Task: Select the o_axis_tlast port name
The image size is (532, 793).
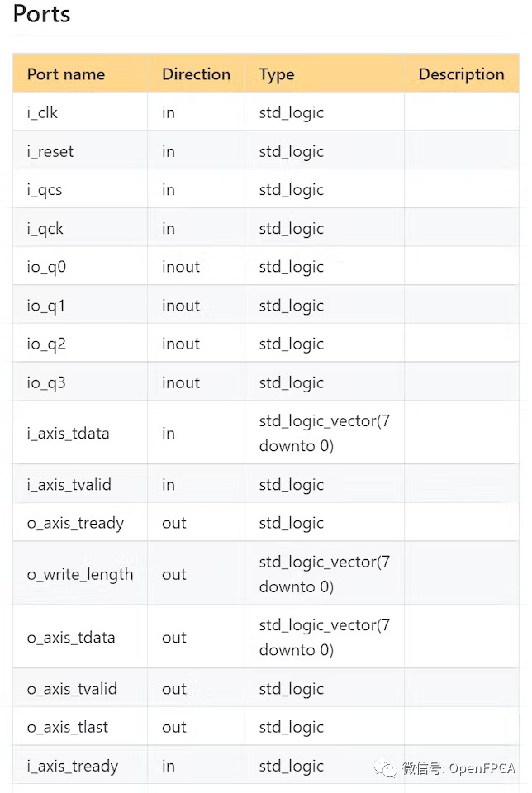Action: pyautogui.click(x=68, y=727)
